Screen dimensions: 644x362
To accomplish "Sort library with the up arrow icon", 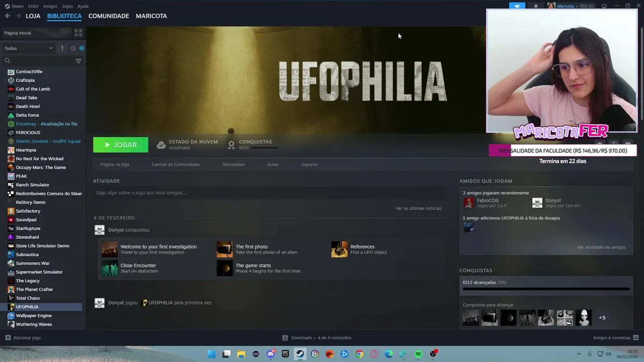I will pos(62,48).
